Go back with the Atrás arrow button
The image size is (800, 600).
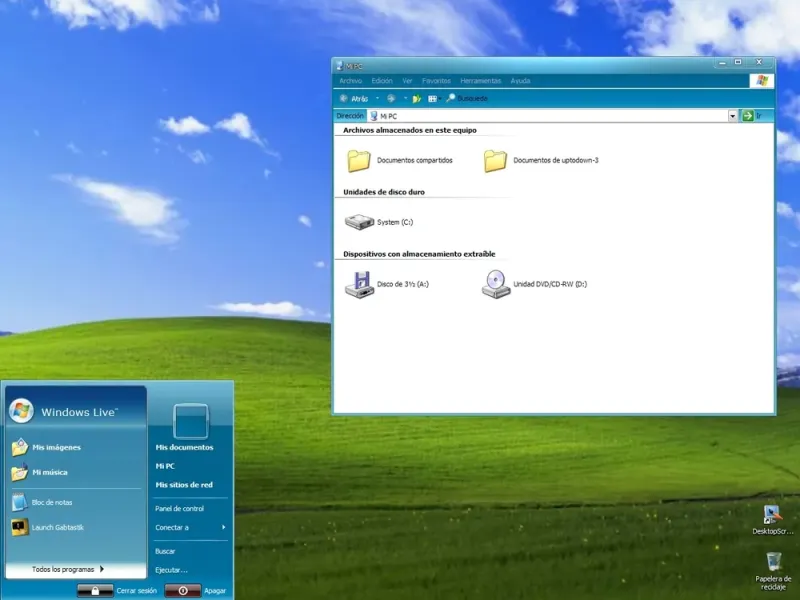pos(354,98)
